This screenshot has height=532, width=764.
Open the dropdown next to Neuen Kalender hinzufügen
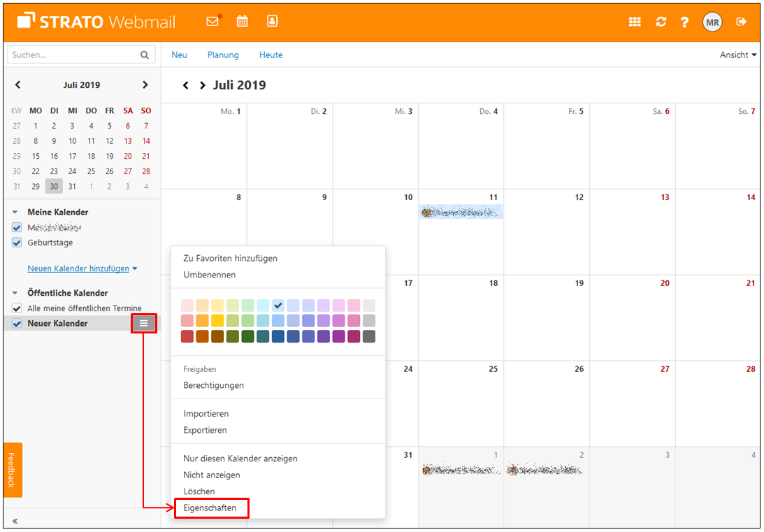click(134, 268)
